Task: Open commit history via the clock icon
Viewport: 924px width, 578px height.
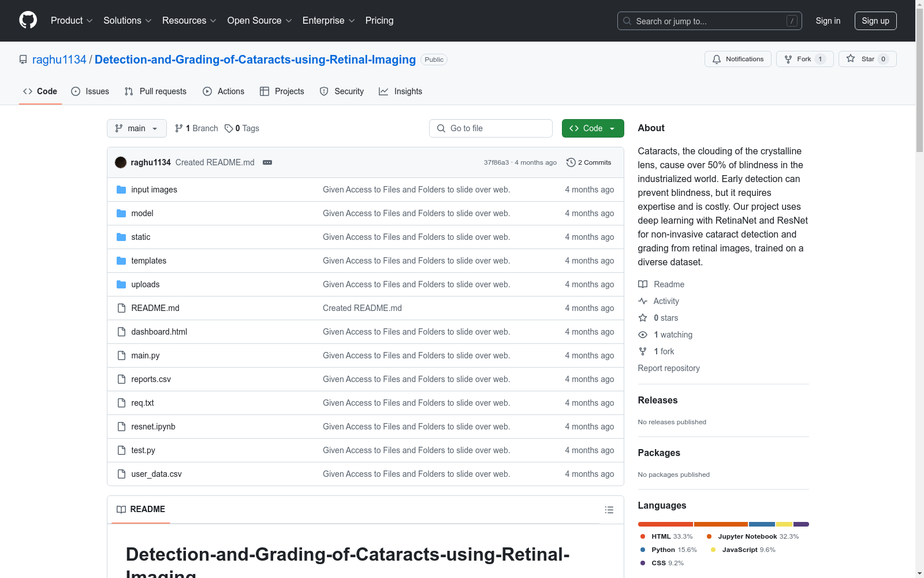Action: 571,162
